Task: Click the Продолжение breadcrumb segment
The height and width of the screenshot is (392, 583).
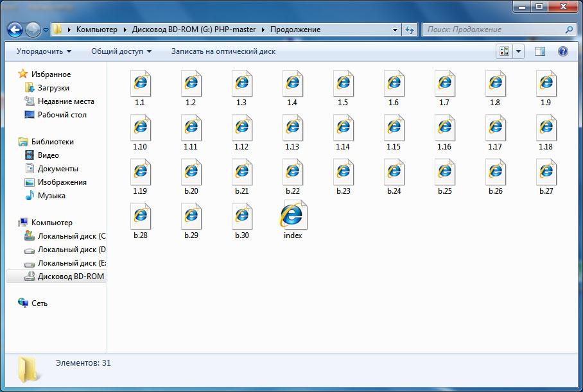Action: [x=295, y=30]
